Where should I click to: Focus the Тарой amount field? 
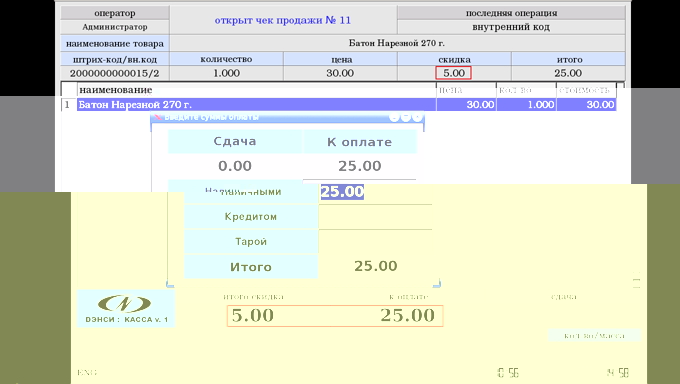[376, 241]
